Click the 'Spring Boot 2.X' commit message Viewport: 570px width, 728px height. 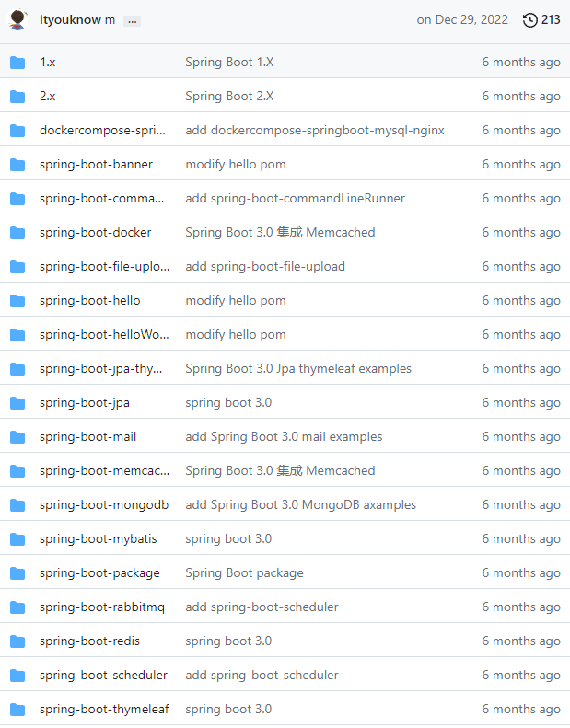[229, 96]
